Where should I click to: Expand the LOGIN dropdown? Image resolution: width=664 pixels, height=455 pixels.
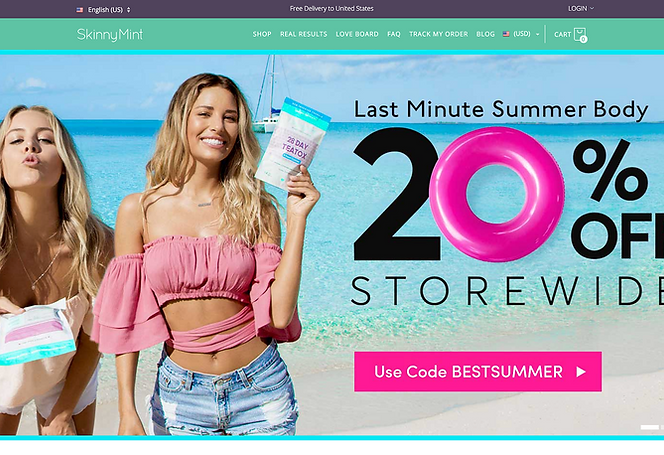click(x=581, y=8)
